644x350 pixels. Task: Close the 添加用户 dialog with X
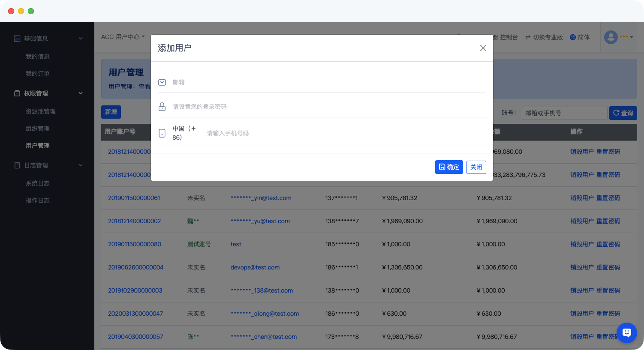click(x=483, y=48)
